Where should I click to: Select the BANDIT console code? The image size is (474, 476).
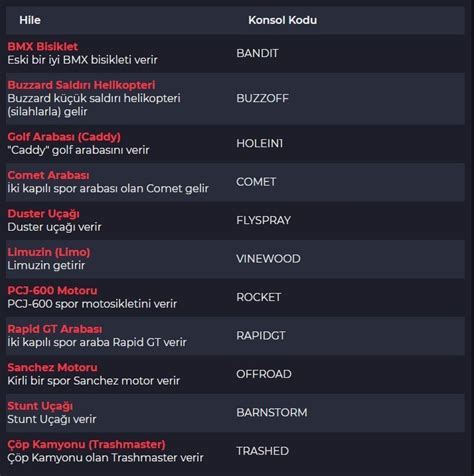point(257,53)
